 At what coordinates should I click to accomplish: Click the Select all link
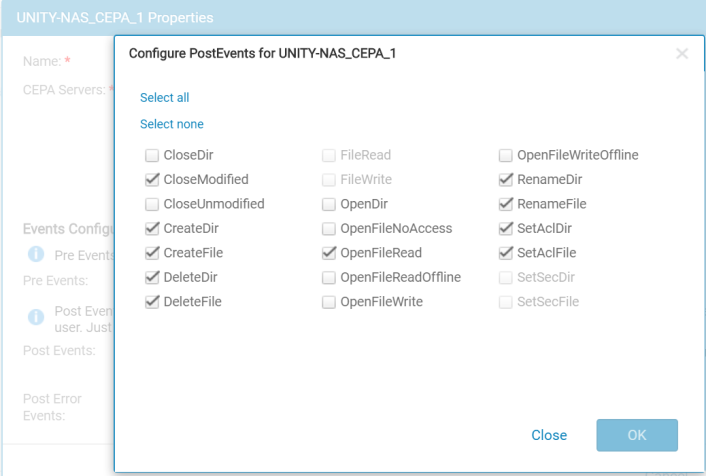164,97
